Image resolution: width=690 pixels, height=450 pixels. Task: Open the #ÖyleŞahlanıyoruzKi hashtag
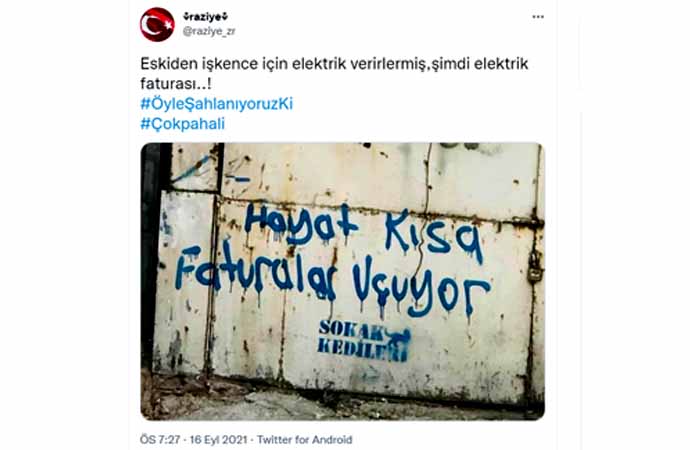point(217,104)
